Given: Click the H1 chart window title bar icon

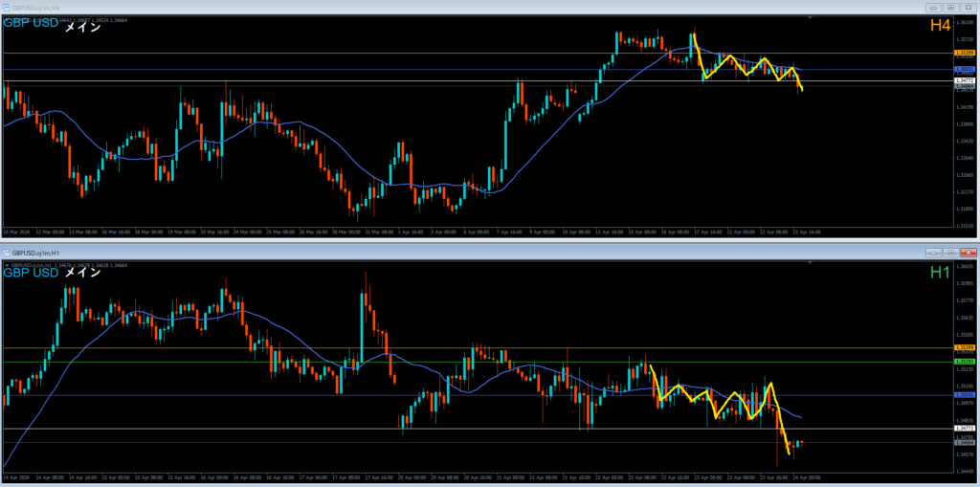Looking at the screenshot, I should point(6,253).
